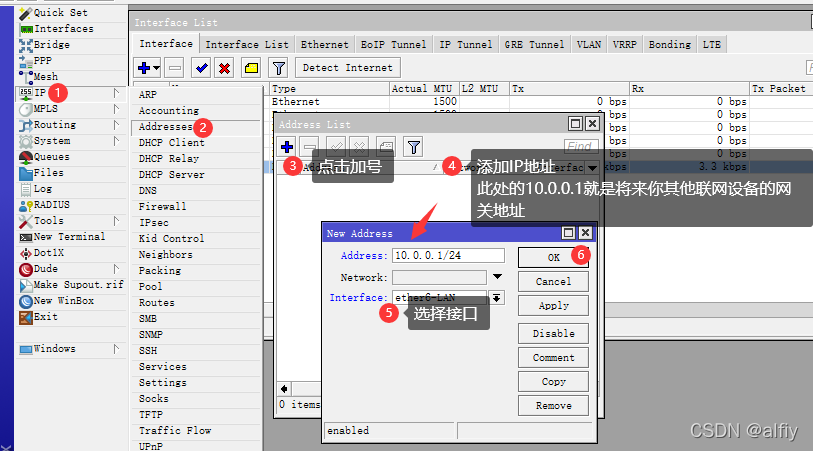Launch New Terminal from sidebar

69,237
